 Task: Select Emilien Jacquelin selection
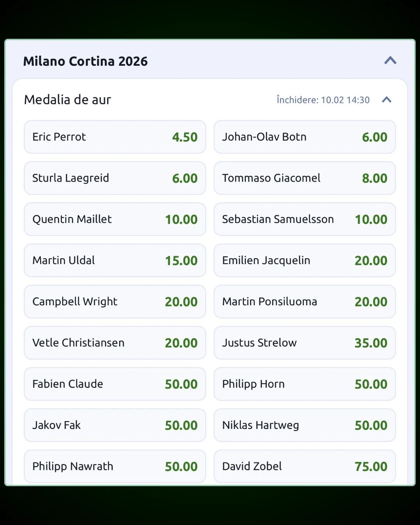coord(304,261)
